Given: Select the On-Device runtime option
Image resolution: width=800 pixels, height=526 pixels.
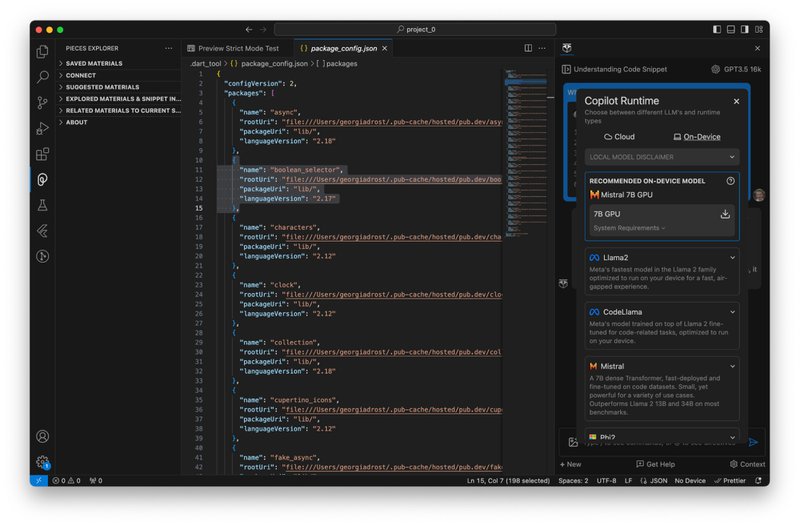Looking at the screenshot, I should click(697, 137).
